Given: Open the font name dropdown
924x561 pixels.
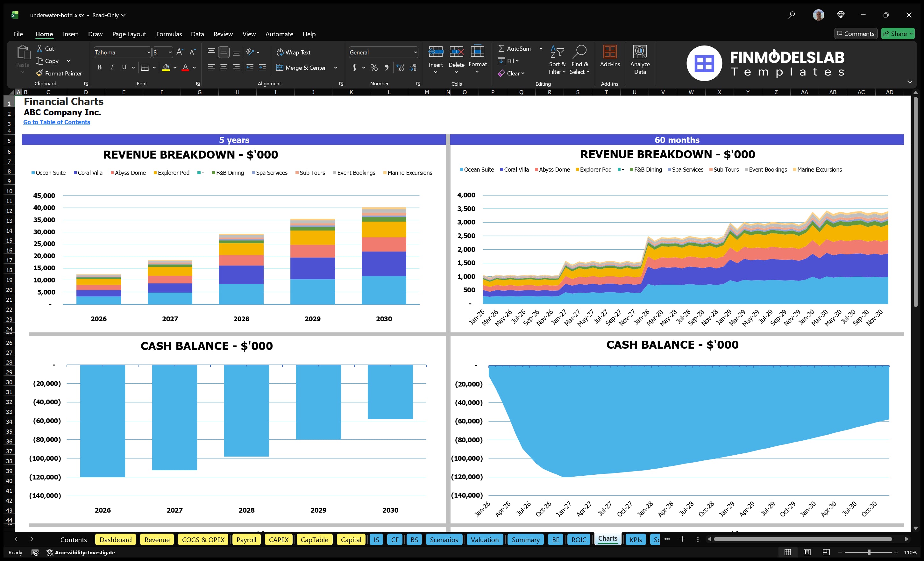Looking at the screenshot, I should 149,52.
